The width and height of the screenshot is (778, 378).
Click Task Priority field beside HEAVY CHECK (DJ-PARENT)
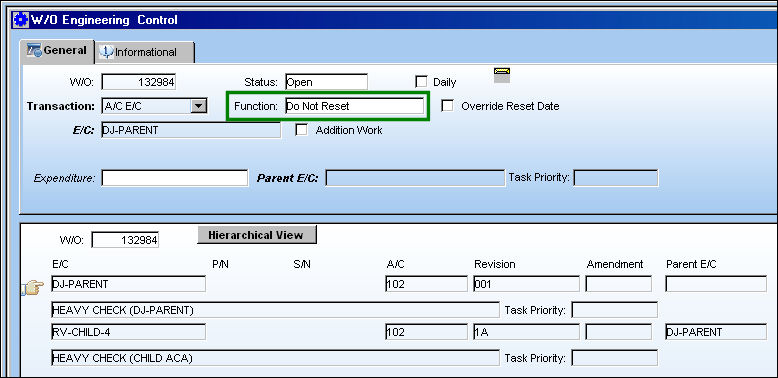(615, 310)
